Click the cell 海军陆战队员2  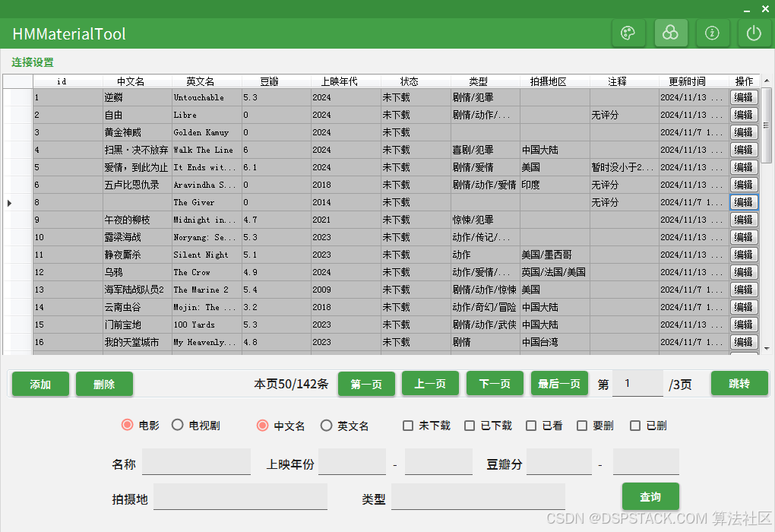pyautogui.click(x=138, y=290)
